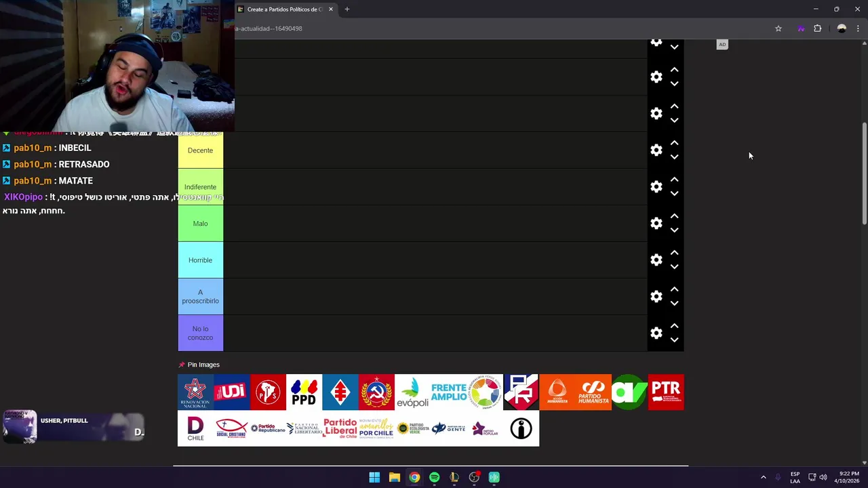Move No lo conozco row down

(x=674, y=340)
